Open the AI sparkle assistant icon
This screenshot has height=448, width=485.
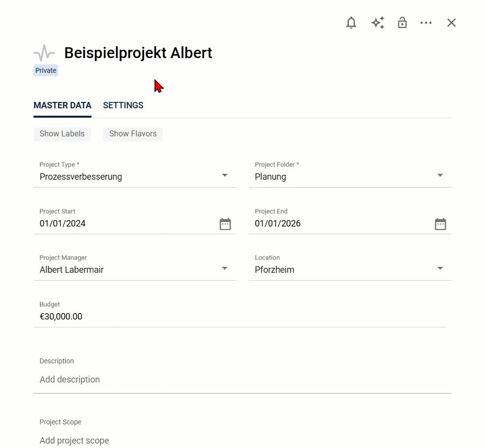point(377,23)
